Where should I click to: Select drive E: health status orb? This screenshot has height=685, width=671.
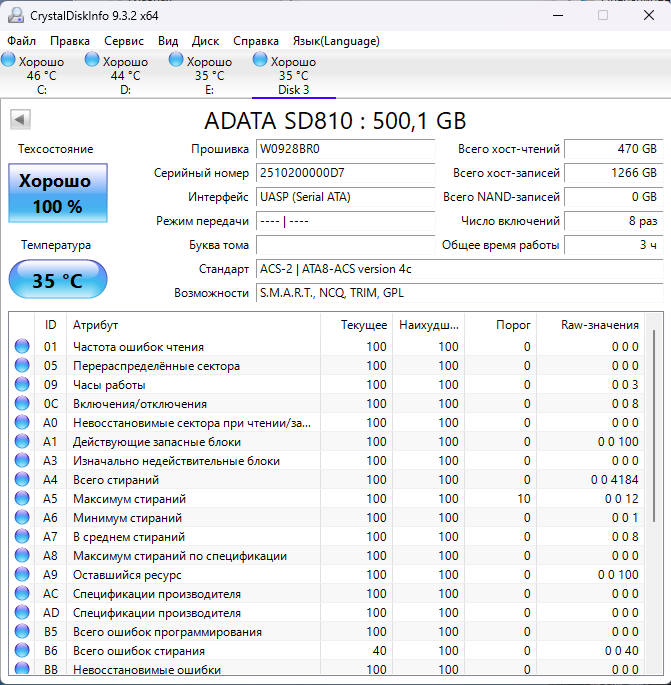tap(177, 61)
